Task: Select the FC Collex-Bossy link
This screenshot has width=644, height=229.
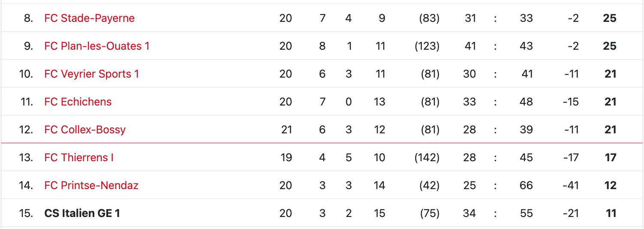Action: coord(85,130)
